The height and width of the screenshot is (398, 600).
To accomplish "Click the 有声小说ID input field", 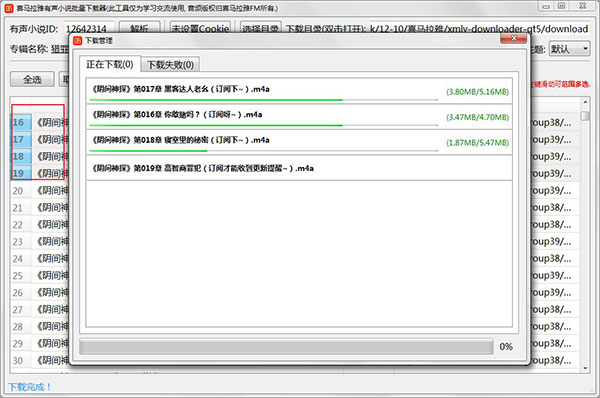I will tap(89, 29).
